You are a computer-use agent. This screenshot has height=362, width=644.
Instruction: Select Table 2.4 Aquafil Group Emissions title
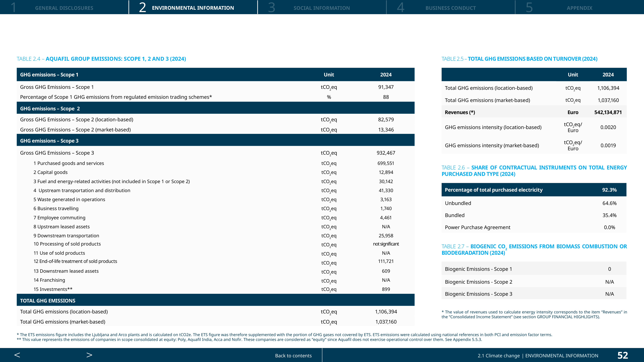(x=101, y=59)
